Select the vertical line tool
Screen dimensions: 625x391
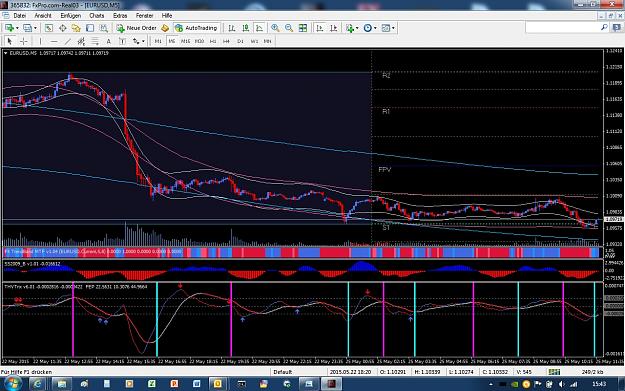(40, 41)
